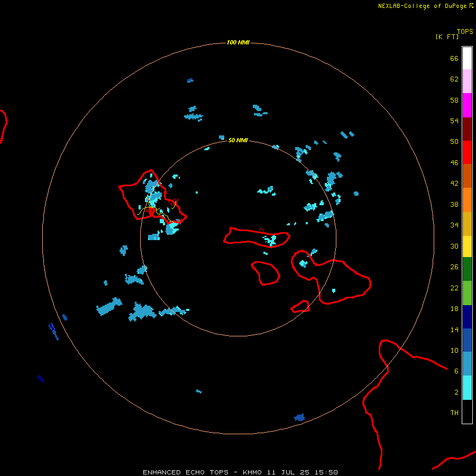Click the 42 legend label
The width and height of the screenshot is (476, 476).
click(x=454, y=184)
